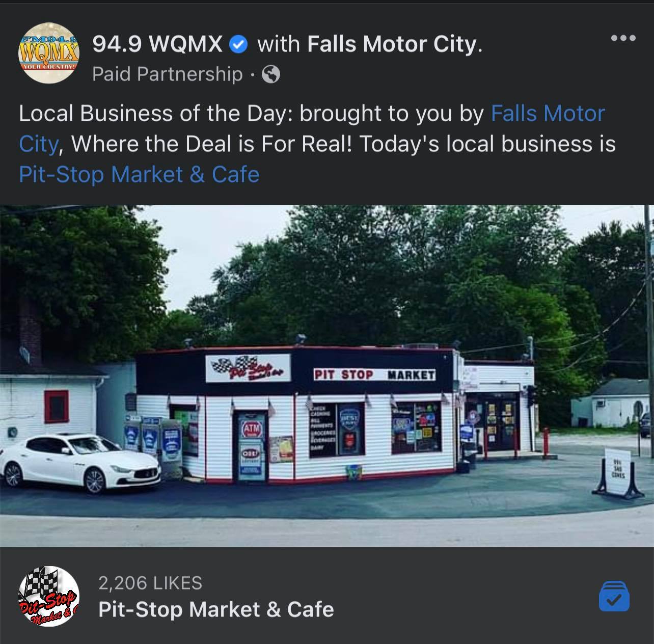Open the Pit-Stop Market storefront photo
The image size is (654, 644).
(x=327, y=375)
